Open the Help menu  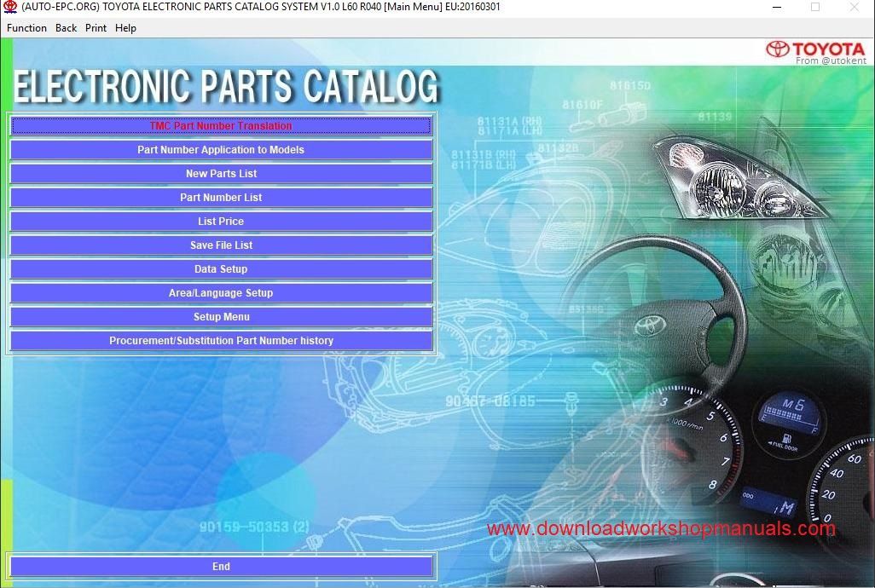pyautogui.click(x=125, y=28)
